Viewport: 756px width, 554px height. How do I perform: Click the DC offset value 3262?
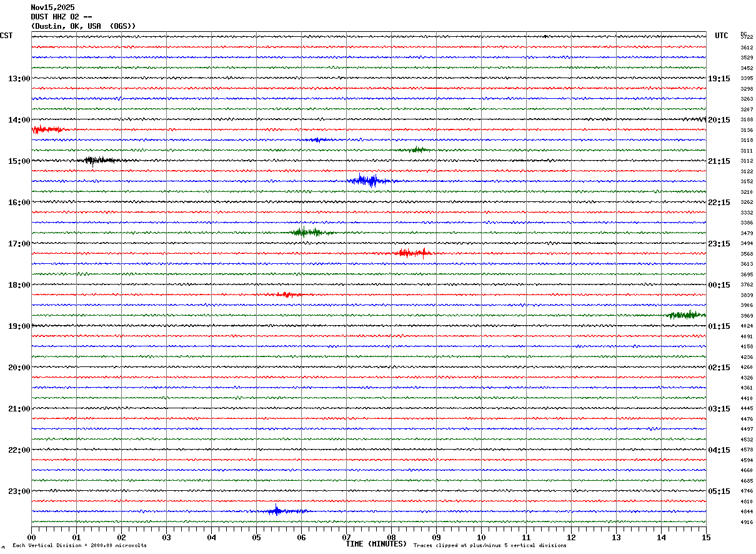[747, 203]
